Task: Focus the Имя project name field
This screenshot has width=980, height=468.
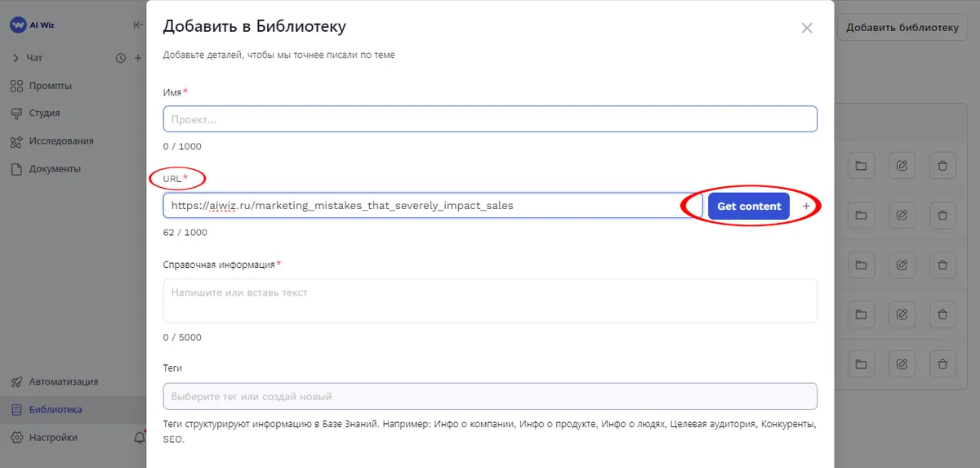Action: tap(490, 119)
